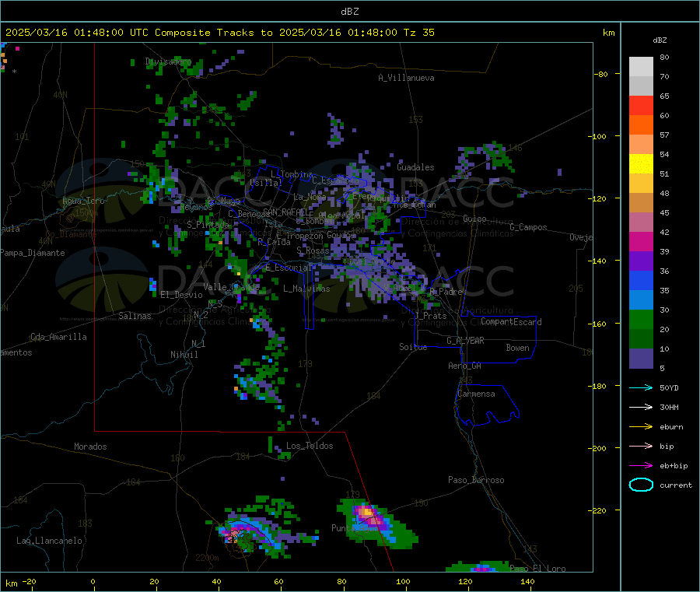Click the 'R_Padre' map label

(446, 292)
